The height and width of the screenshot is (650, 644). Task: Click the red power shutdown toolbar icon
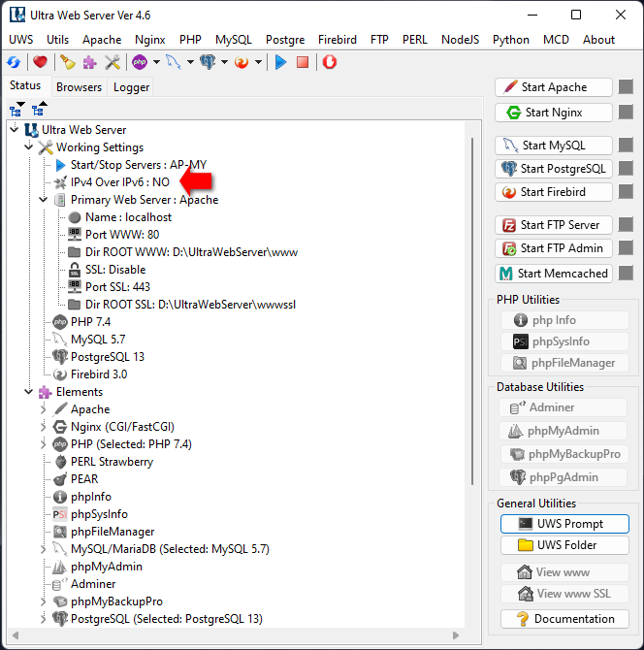pyautogui.click(x=330, y=63)
